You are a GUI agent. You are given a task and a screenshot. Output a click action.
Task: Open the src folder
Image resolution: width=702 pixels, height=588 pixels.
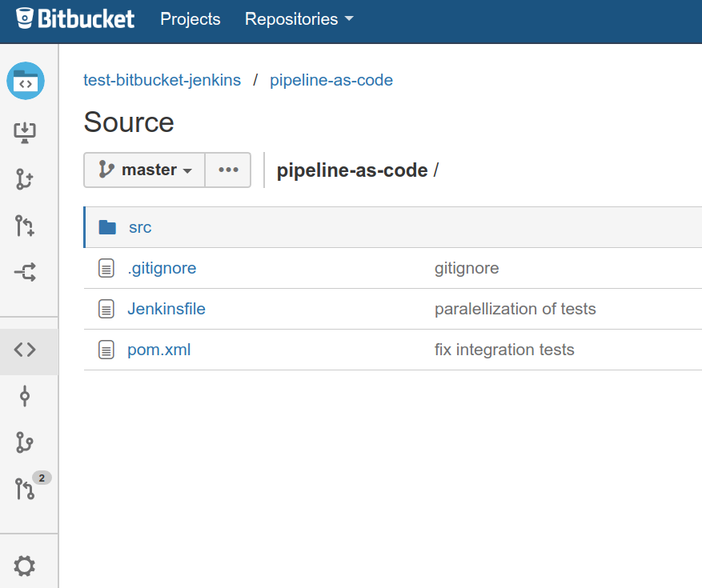click(140, 227)
